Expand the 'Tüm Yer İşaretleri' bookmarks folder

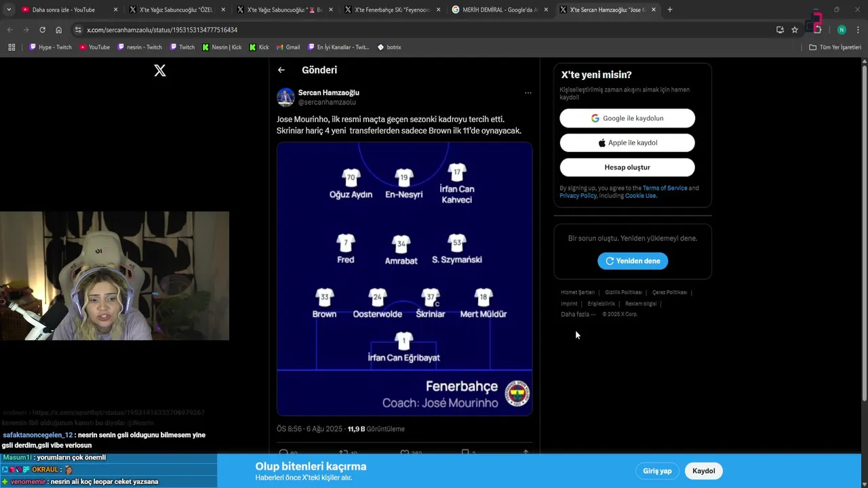point(835,47)
